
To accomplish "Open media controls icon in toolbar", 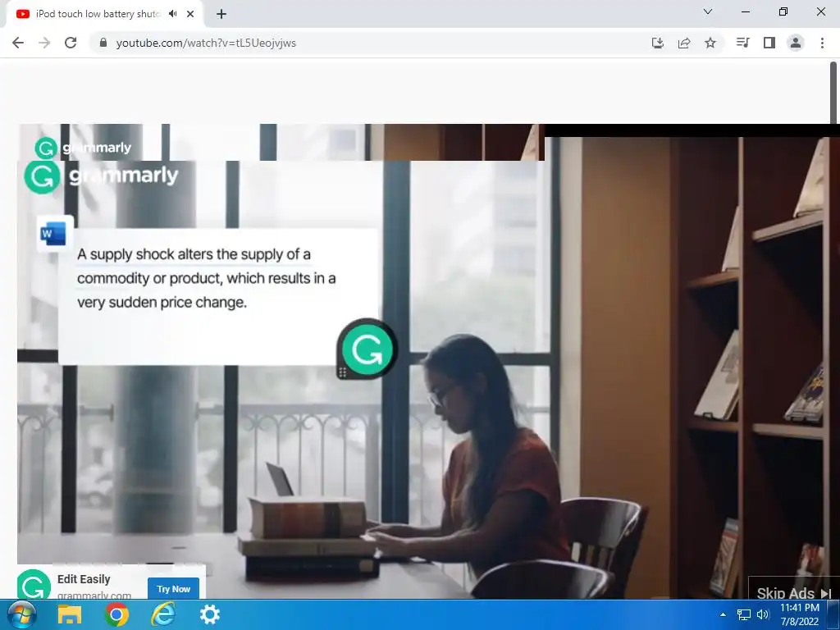I will tap(742, 43).
